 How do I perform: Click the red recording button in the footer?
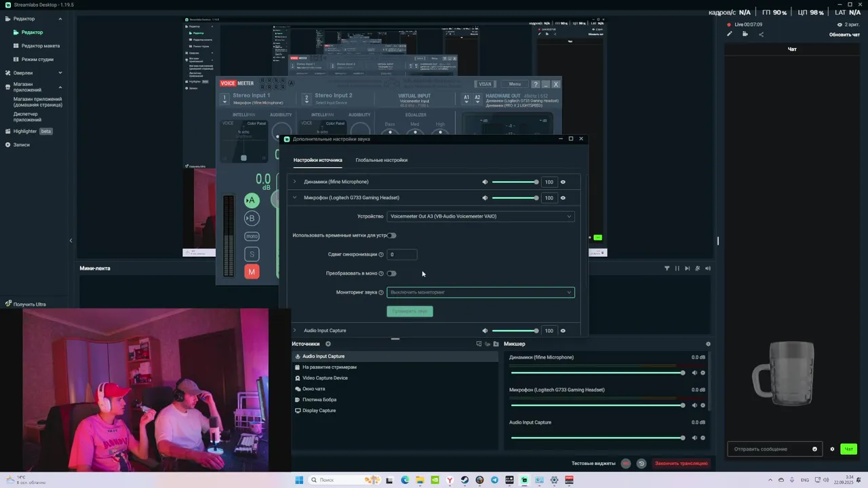[x=625, y=464]
